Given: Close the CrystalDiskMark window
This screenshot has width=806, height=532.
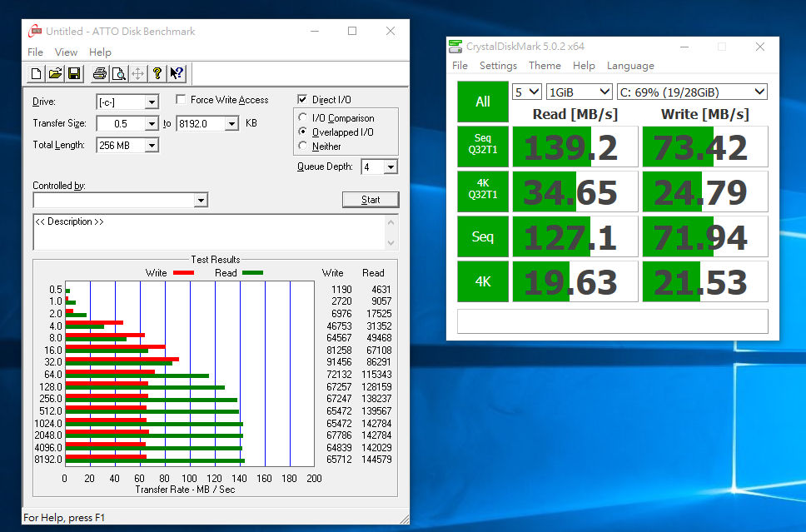Looking at the screenshot, I should (760, 47).
